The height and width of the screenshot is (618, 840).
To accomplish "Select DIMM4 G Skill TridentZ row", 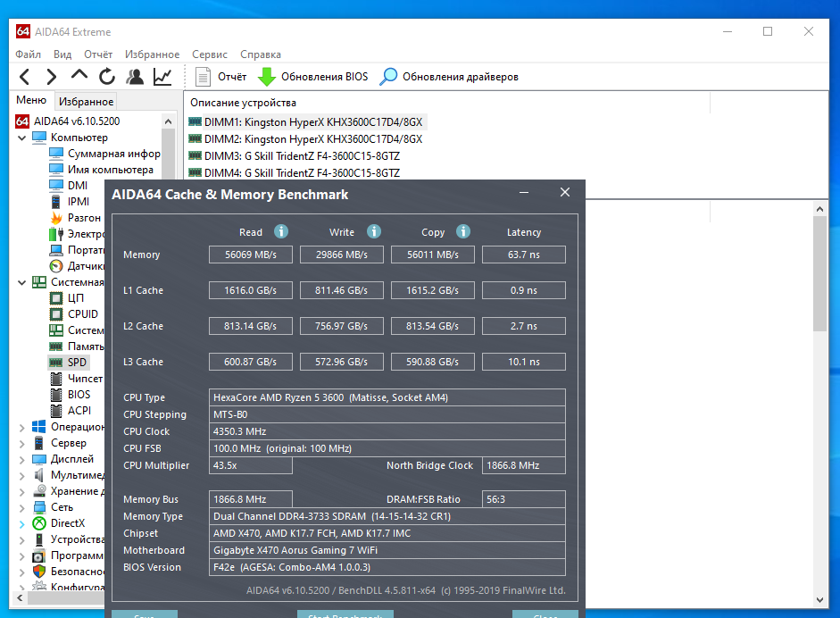I will 295,173.
